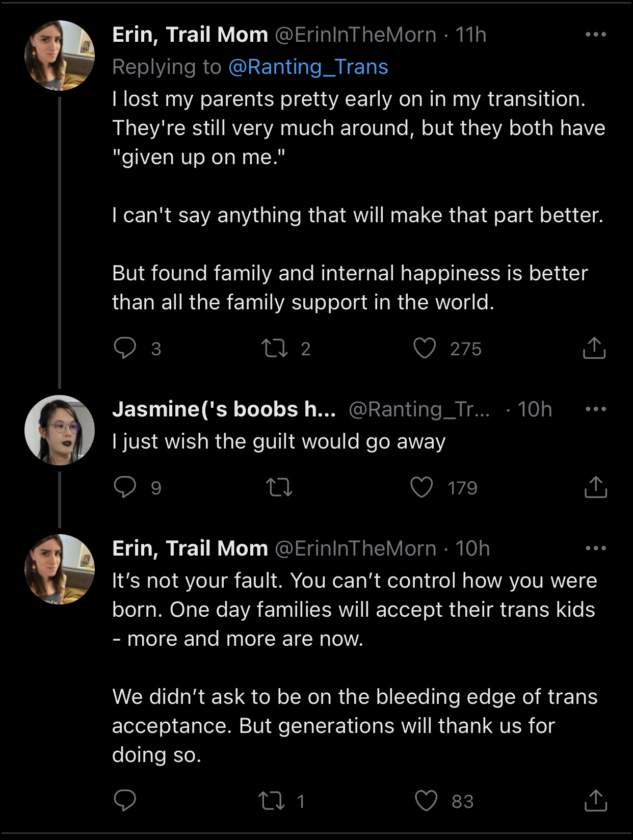Open Jasmine's display name
Image resolution: width=633 pixels, height=840 pixels.
(224, 409)
